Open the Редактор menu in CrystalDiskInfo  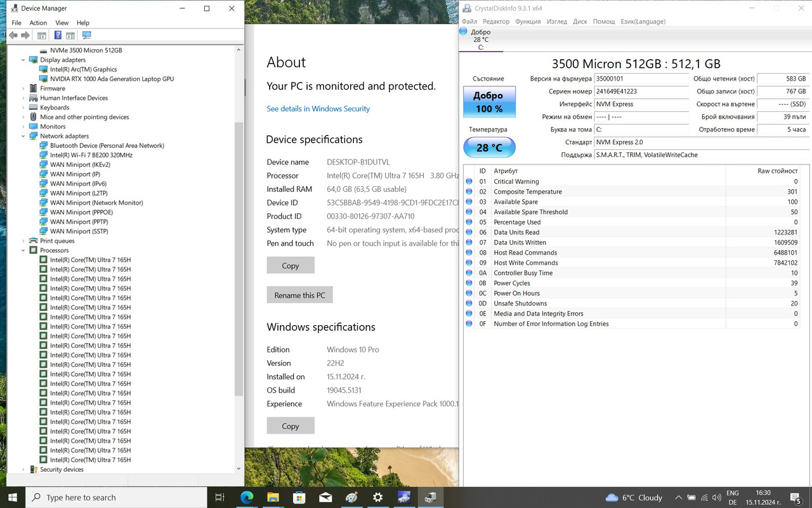(496, 22)
